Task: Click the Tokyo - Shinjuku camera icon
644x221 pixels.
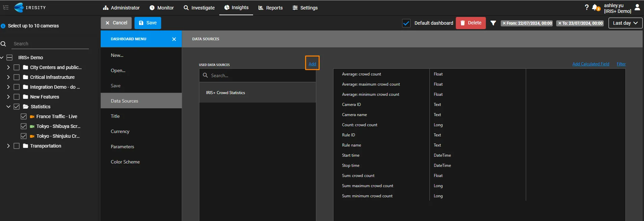Action: 32,136
